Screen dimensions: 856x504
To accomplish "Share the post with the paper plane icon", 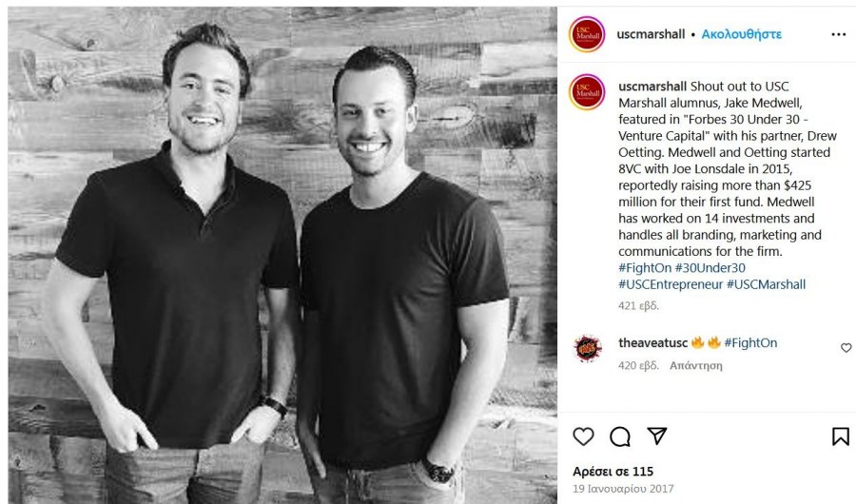I will [656, 436].
